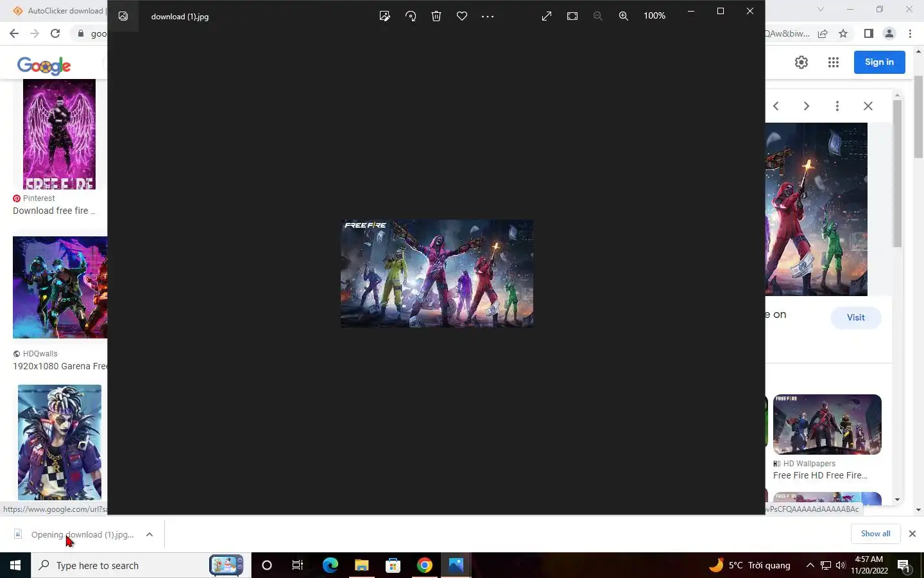Show previous image in preview panel
Viewport: 924px width, 578px height.
[x=776, y=106]
